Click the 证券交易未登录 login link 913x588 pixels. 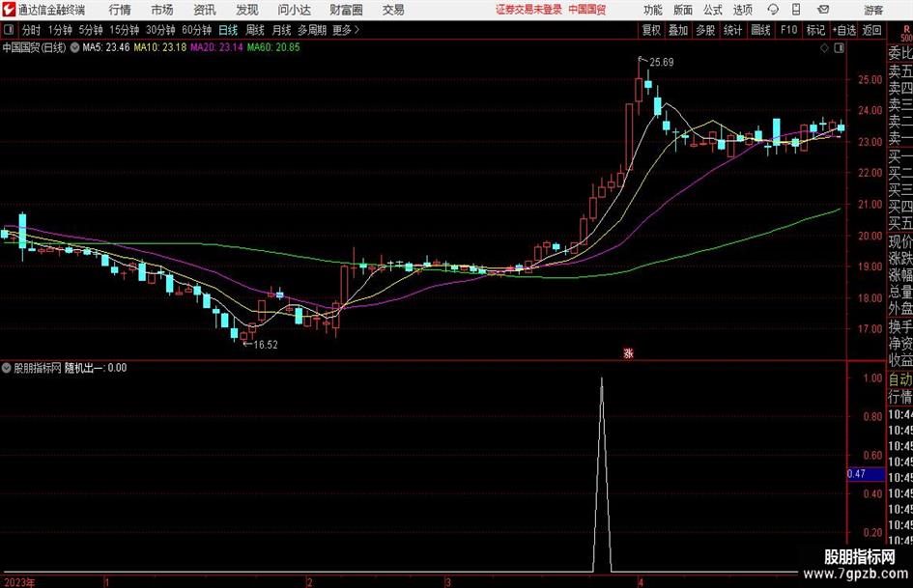528,10
